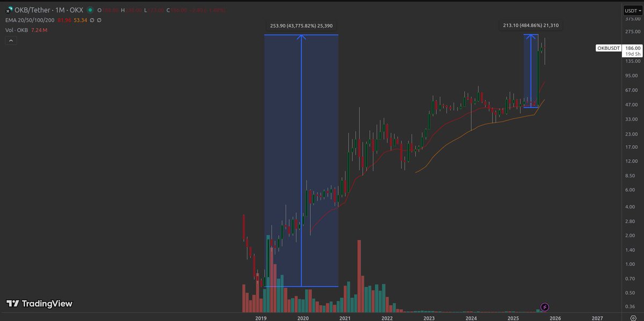The image size is (644, 321).
Task: Click the 2021 label on time axis
Action: pos(345,318)
